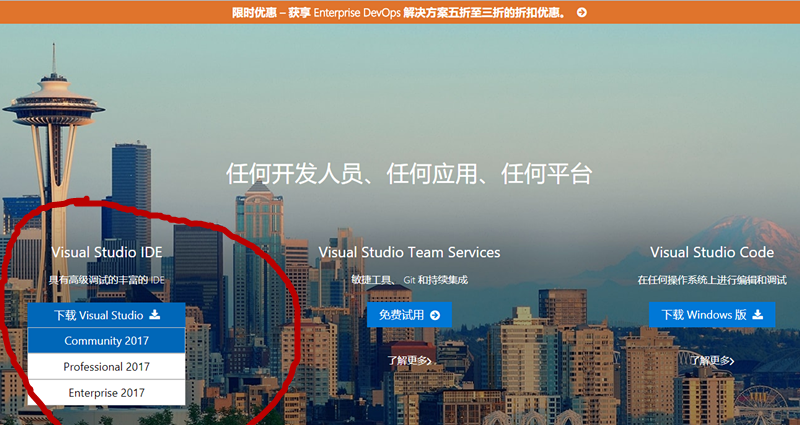Click the 免费试用 button
Viewport: 800px width, 425px height.
(409, 315)
